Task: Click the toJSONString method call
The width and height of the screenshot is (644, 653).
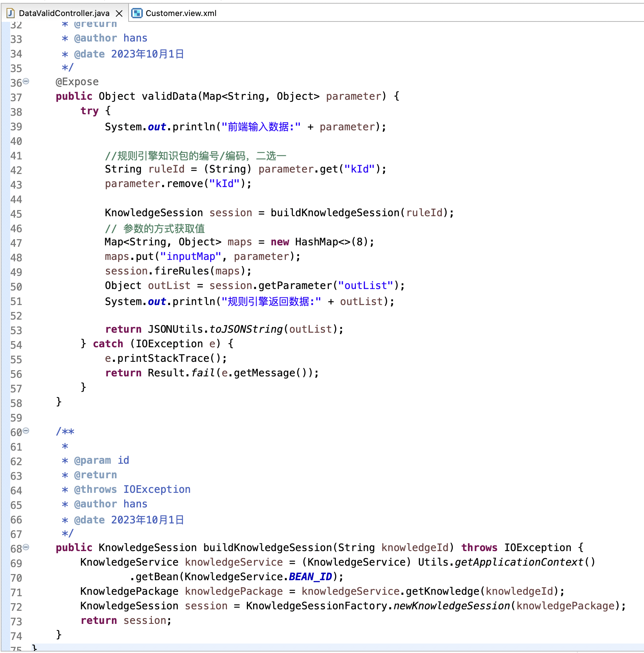Action: click(x=246, y=329)
